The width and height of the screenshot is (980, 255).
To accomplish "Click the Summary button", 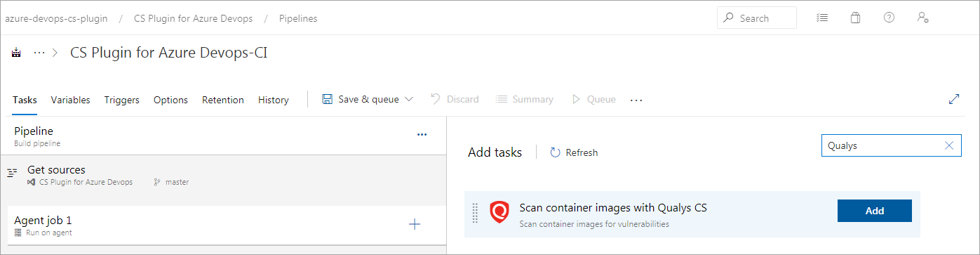I will [525, 100].
